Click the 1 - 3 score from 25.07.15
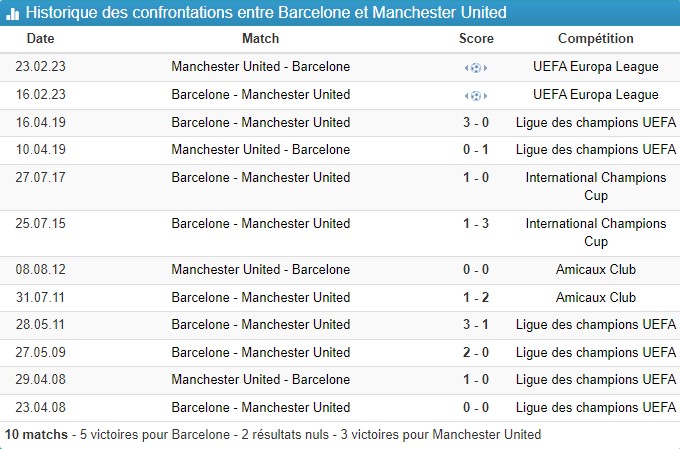The image size is (680, 449). (x=476, y=223)
